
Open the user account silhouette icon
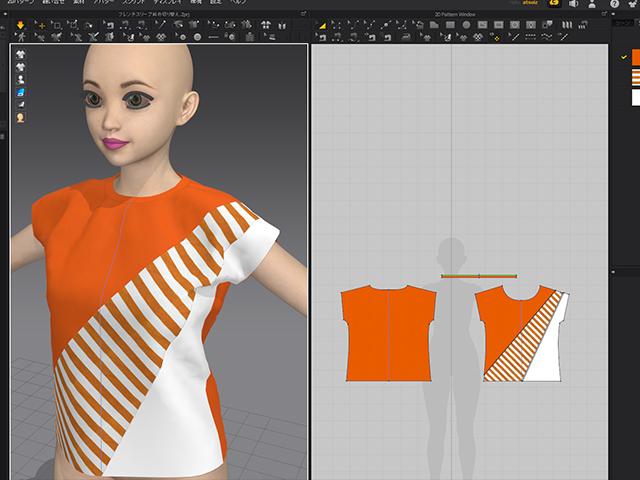coord(594,5)
